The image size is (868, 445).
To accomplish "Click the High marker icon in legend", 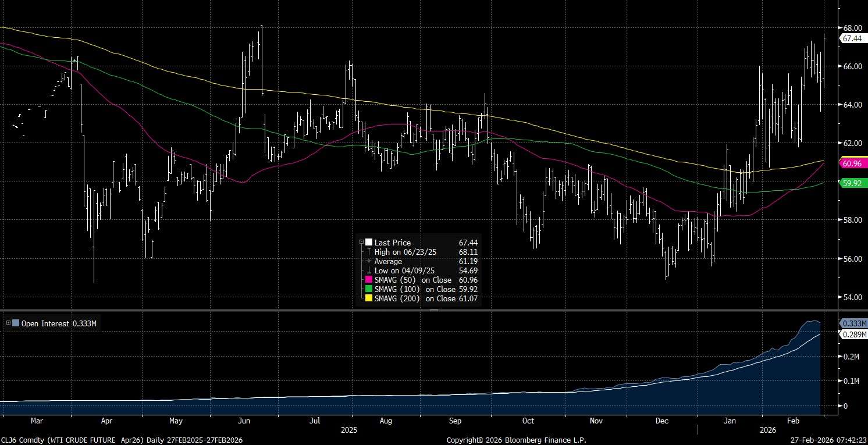I will [x=368, y=252].
